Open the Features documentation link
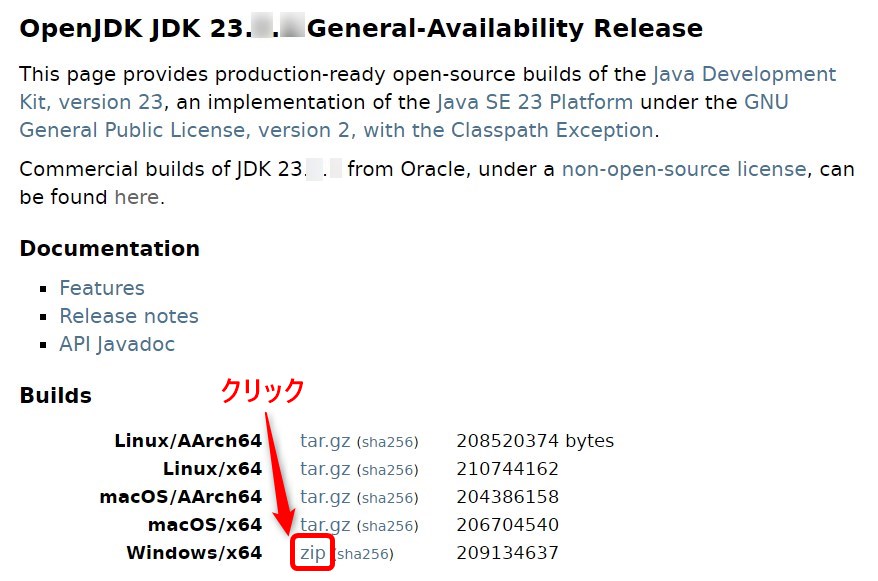This screenshot has width=878, height=581. click(101, 288)
